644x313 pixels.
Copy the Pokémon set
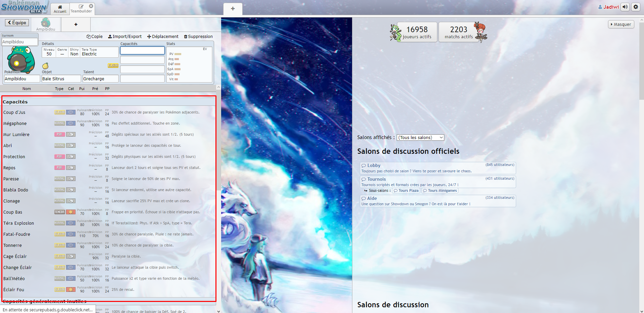point(95,37)
